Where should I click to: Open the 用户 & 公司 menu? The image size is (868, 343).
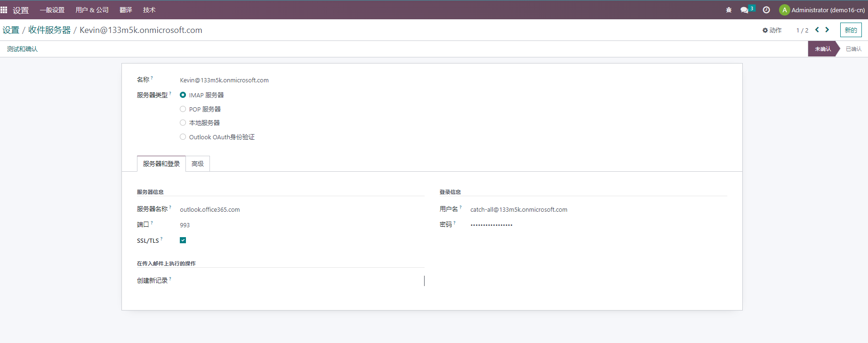[x=92, y=10]
